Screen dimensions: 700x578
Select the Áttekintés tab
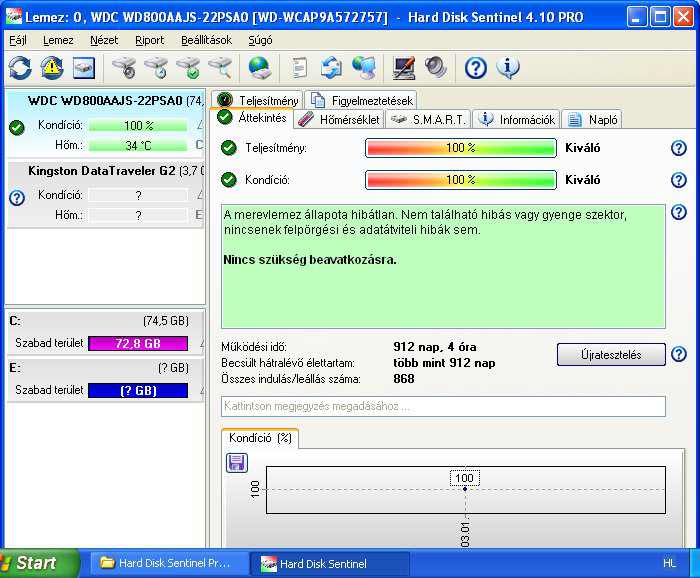[x=252, y=118]
